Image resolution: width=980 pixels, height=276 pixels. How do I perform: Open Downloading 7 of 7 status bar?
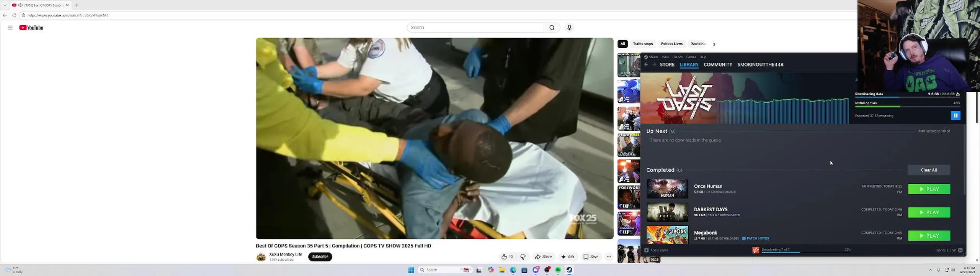[801, 250]
